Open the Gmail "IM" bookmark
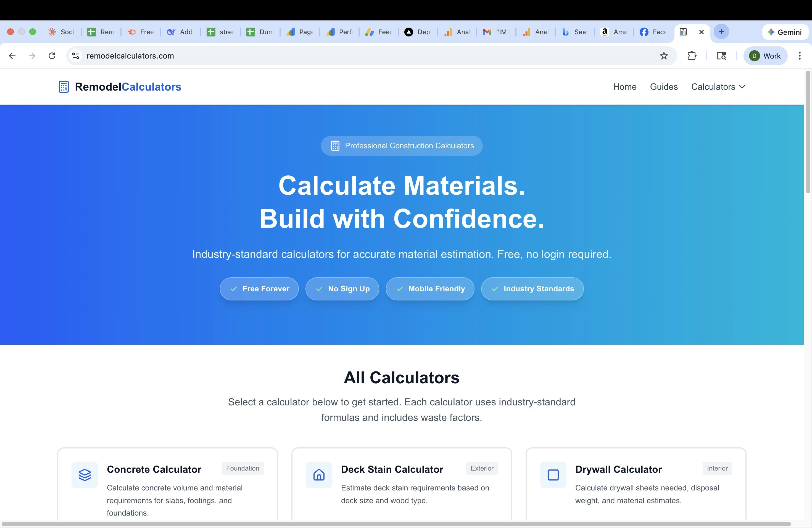Screen dimensions: 812x528 tap(495, 32)
